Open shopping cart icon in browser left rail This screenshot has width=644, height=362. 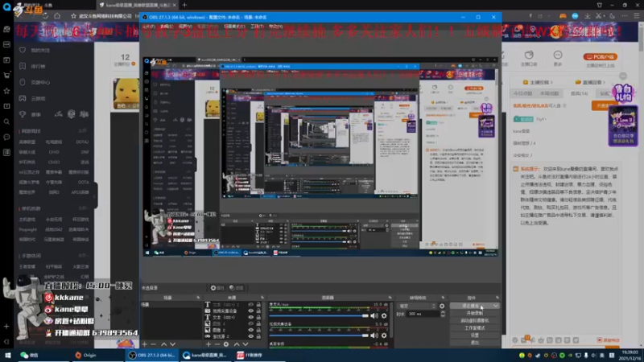pos(6,75)
